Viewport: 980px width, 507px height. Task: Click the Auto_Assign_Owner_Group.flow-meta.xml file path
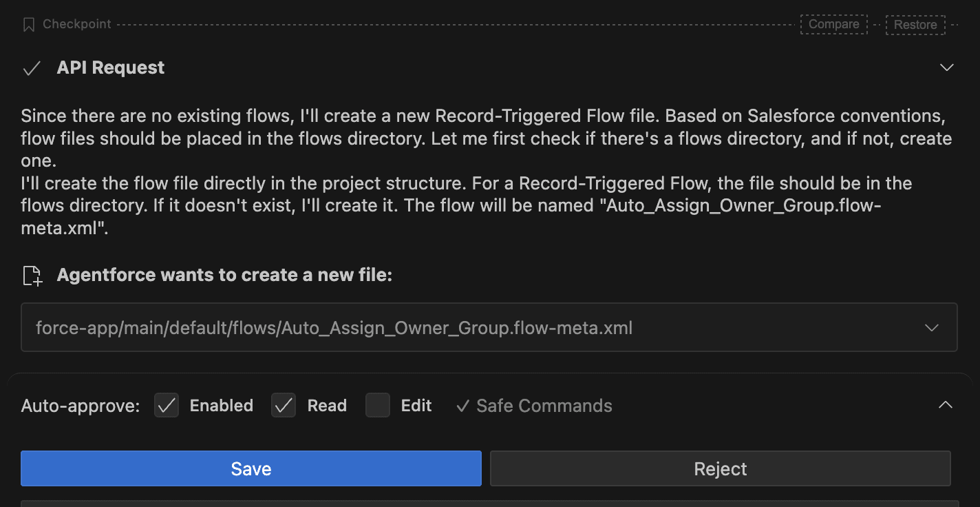334,328
